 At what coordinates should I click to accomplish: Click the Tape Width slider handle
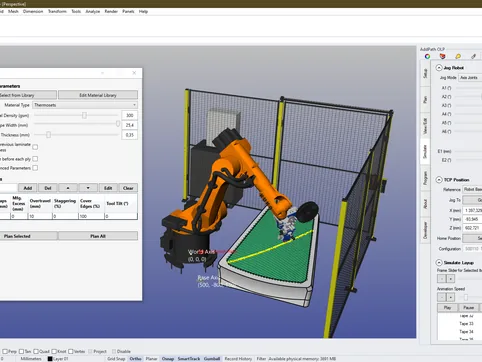tap(118, 124)
